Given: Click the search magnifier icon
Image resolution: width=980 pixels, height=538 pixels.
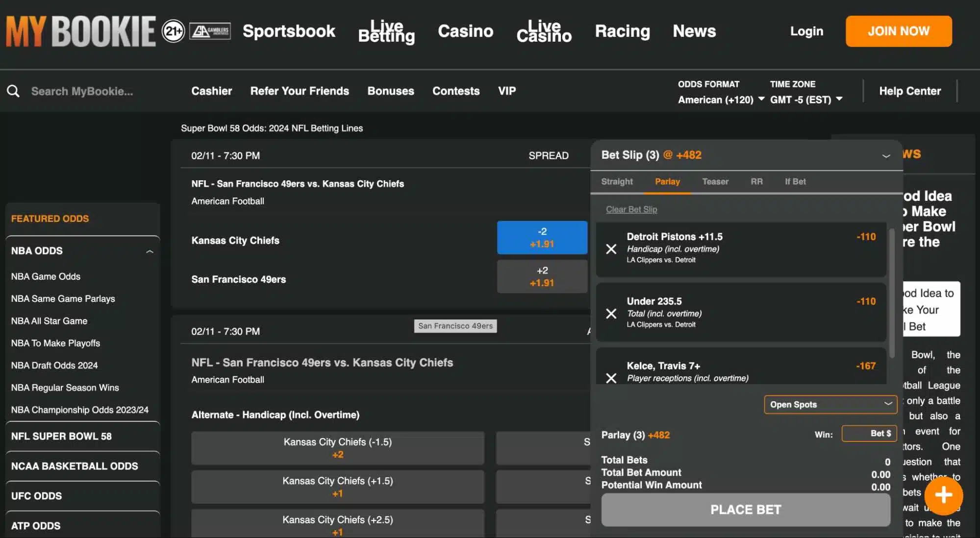Looking at the screenshot, I should tap(13, 91).
